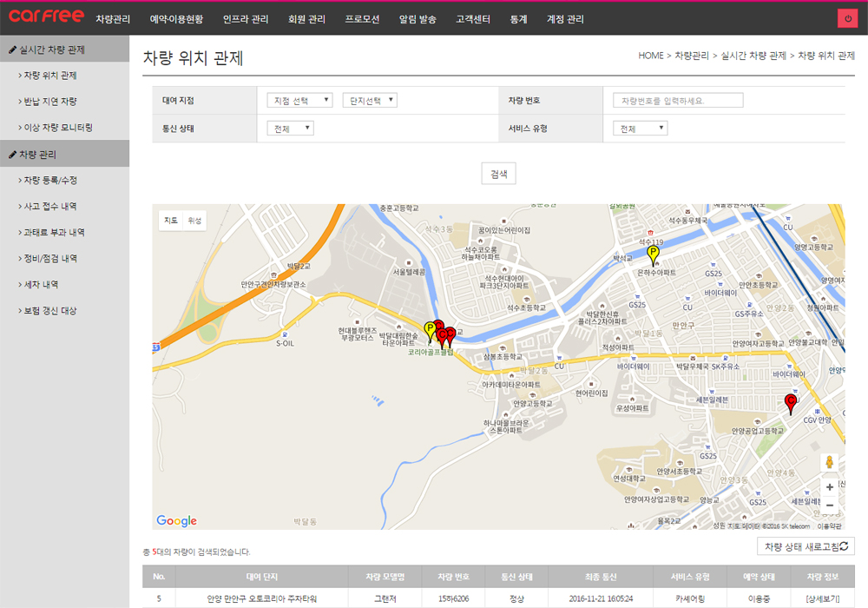Open 정비/점검 내역 in sidebar
Screen dimensions: 868x608
pos(50,258)
